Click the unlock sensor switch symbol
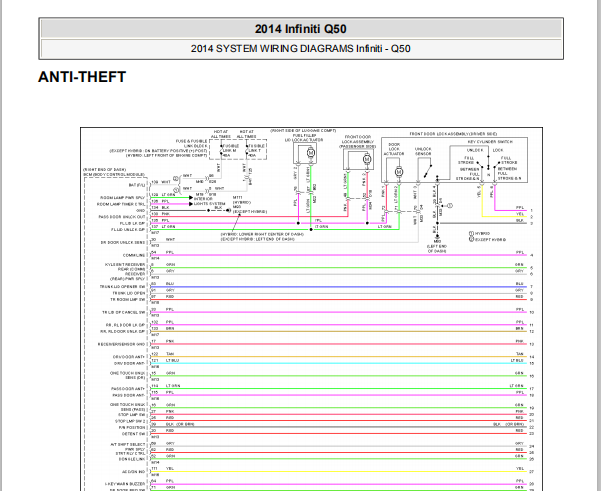 [x=427, y=171]
